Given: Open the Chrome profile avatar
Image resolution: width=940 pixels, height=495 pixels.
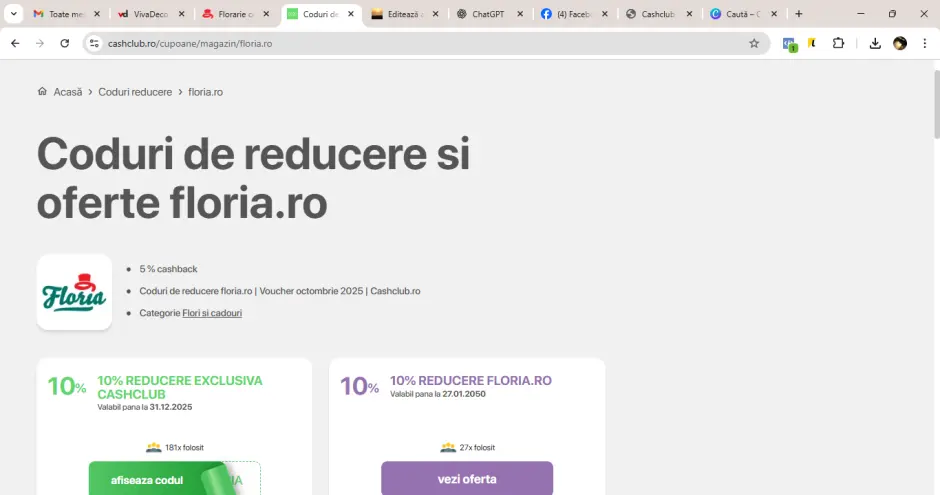Looking at the screenshot, I should (x=900, y=43).
